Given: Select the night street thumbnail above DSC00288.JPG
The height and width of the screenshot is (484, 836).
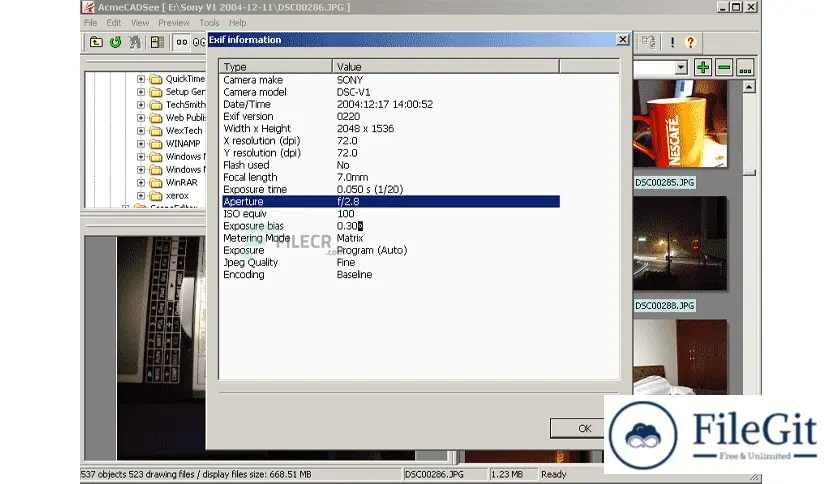Looking at the screenshot, I should pyautogui.click(x=680, y=244).
